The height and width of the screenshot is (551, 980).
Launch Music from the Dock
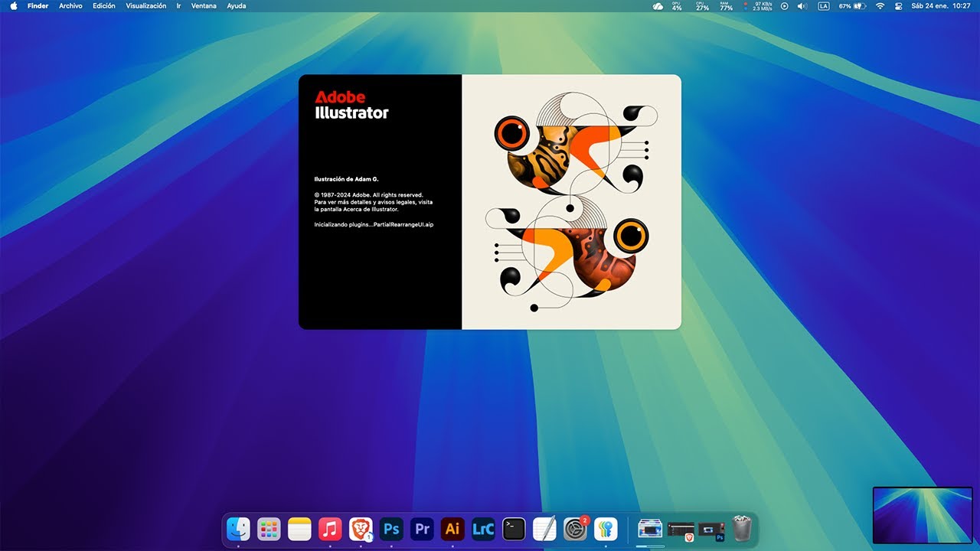point(330,529)
